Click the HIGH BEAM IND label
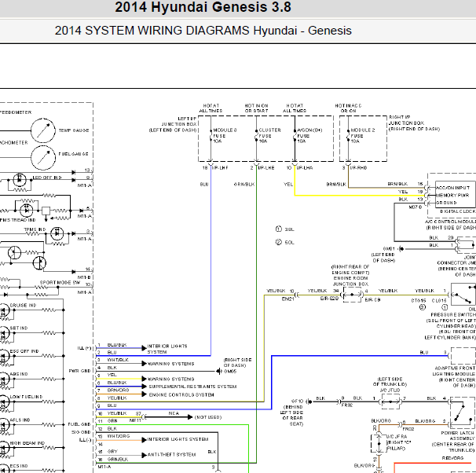 click(x=27, y=443)
